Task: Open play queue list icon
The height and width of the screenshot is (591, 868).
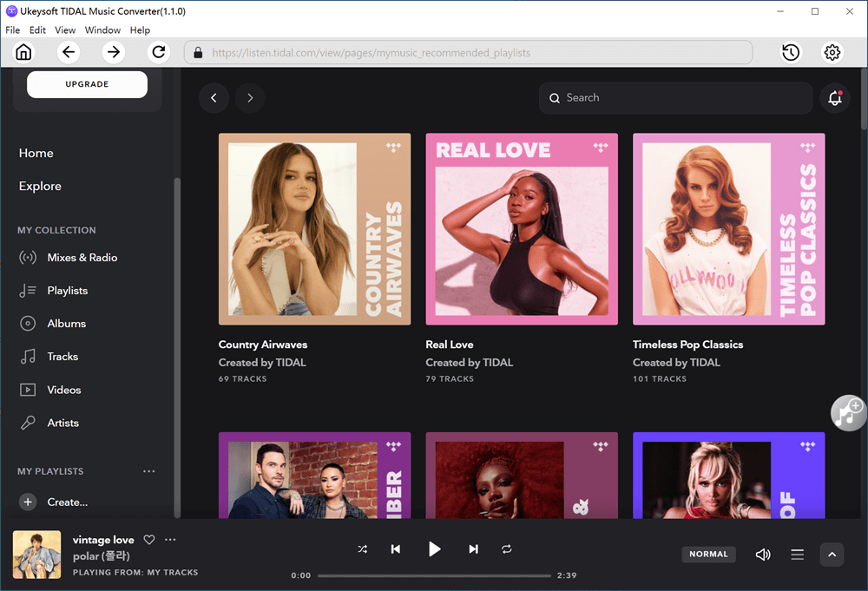Action: pyautogui.click(x=797, y=555)
